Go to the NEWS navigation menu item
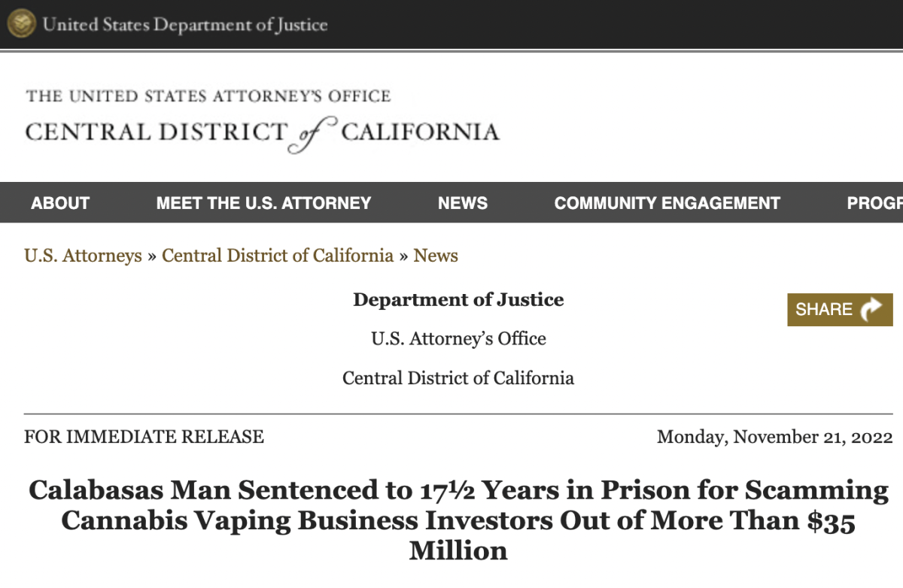903x588 pixels. tap(463, 203)
